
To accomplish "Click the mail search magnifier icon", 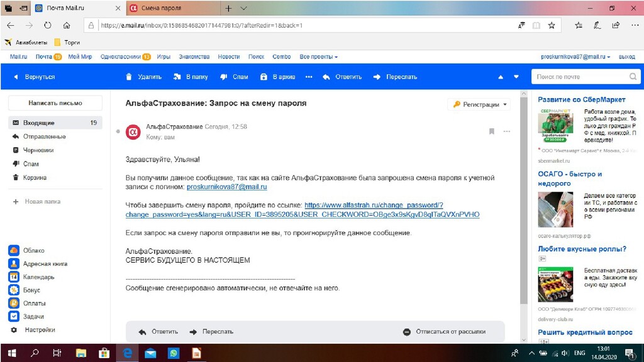I will coord(633,76).
